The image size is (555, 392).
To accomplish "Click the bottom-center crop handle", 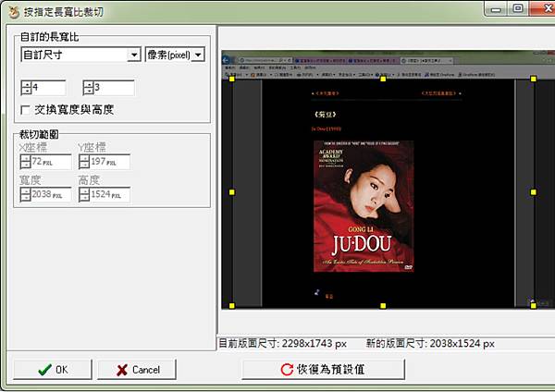I will pyautogui.click(x=383, y=306).
